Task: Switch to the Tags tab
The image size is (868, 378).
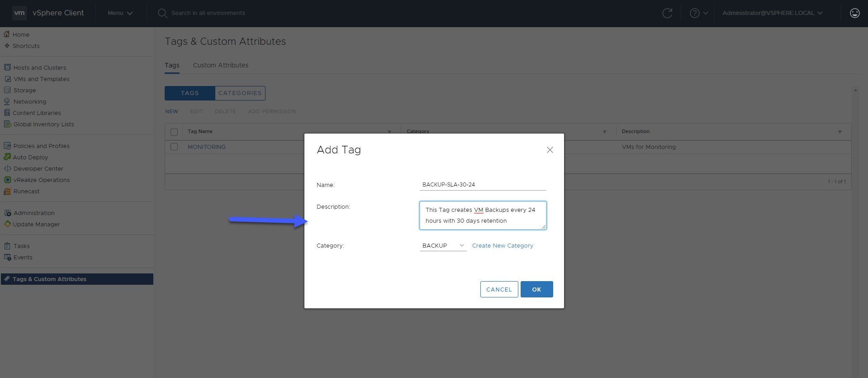Action: point(172,65)
